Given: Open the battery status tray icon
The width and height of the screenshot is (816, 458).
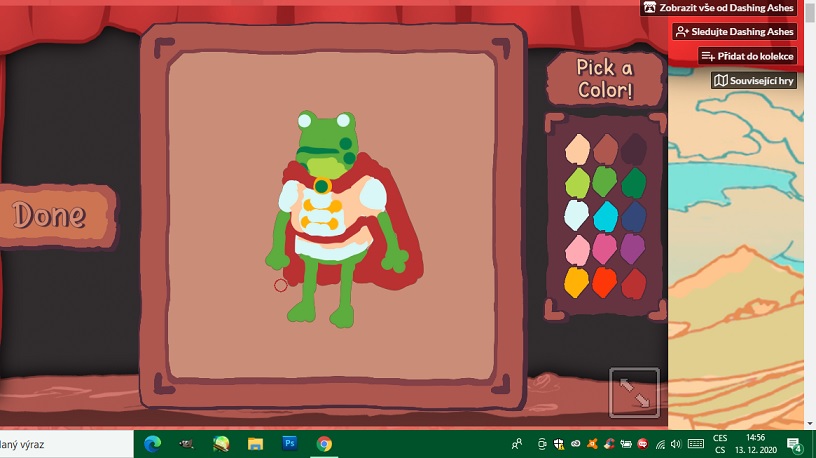Looking at the screenshot, I should [626, 444].
